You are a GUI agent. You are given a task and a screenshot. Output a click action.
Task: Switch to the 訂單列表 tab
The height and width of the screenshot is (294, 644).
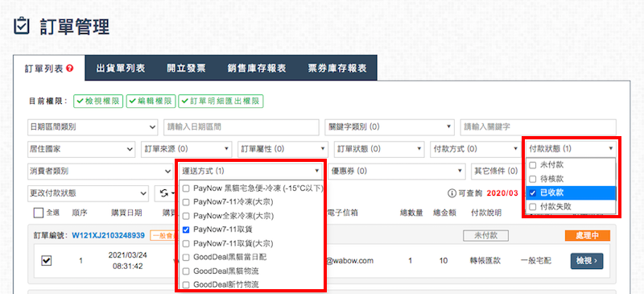pos(49,68)
